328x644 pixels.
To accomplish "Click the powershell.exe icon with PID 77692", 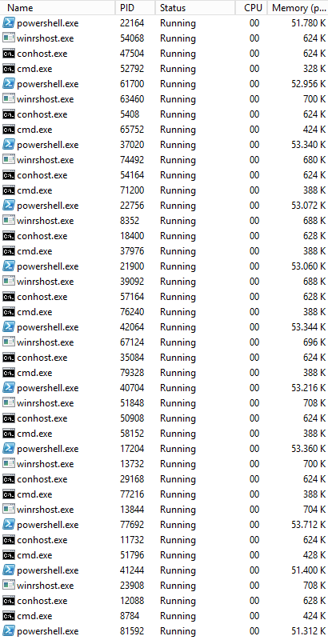I will (9, 525).
